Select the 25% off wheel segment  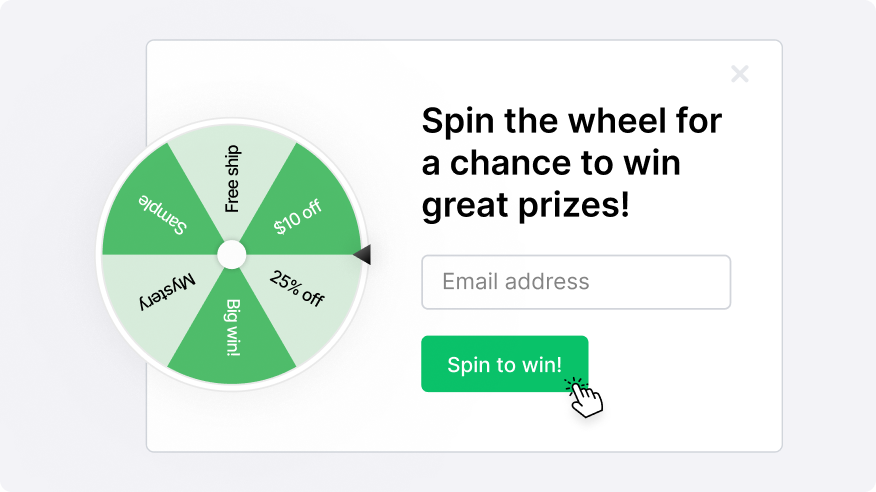(298, 289)
